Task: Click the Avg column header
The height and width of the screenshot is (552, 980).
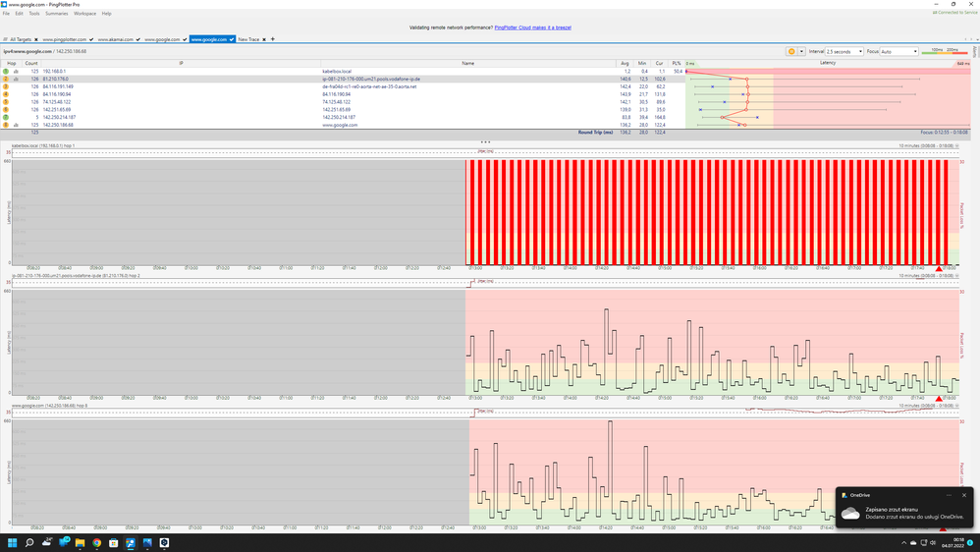Action: pyautogui.click(x=626, y=63)
